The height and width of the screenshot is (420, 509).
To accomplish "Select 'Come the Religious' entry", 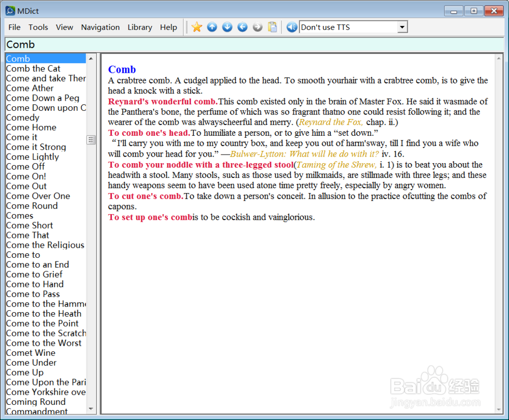I will (45, 245).
